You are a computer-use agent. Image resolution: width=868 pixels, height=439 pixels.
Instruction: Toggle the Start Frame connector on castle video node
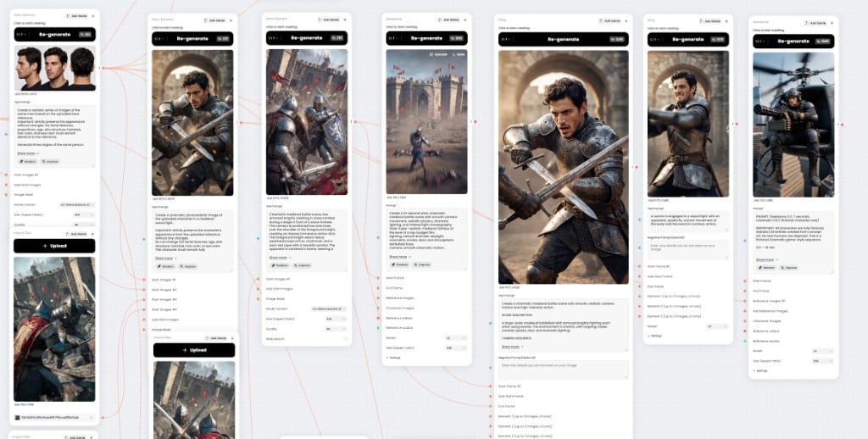coord(378,278)
